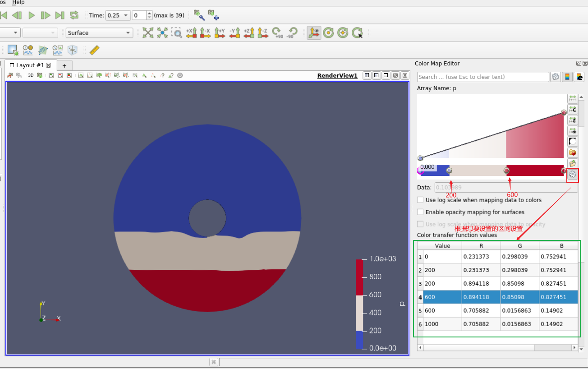Open the Help menu

[x=18, y=2]
